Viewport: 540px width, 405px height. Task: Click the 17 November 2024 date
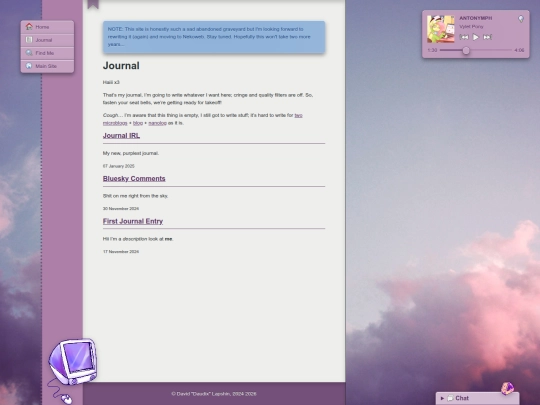coord(121,252)
